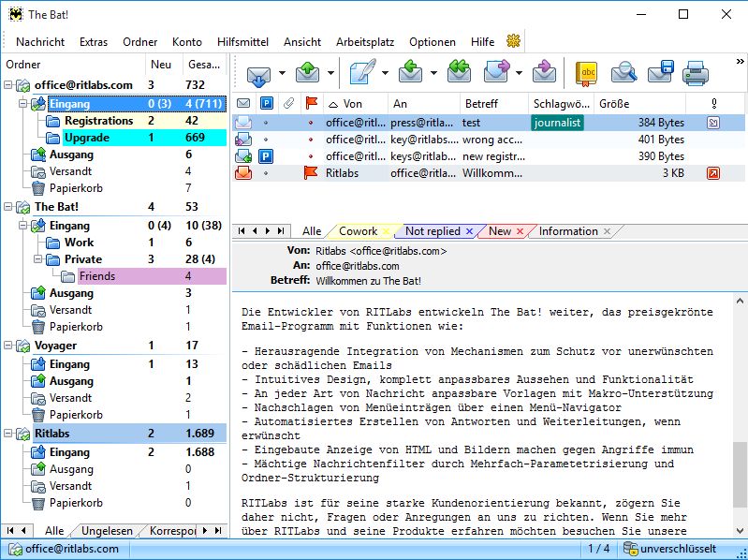The height and width of the screenshot is (560, 748).
Task: Open the address book icon
Action: tap(586, 72)
